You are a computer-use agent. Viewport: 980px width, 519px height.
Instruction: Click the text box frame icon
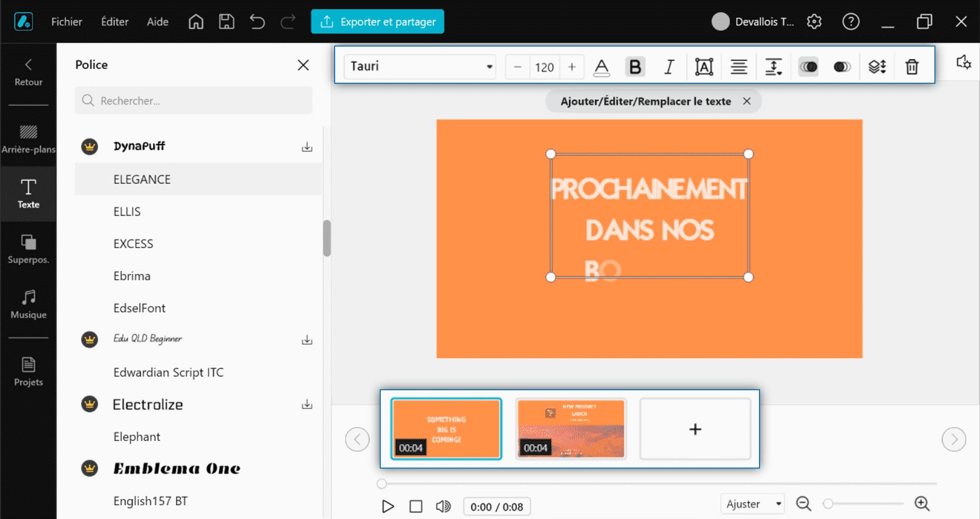tap(704, 67)
